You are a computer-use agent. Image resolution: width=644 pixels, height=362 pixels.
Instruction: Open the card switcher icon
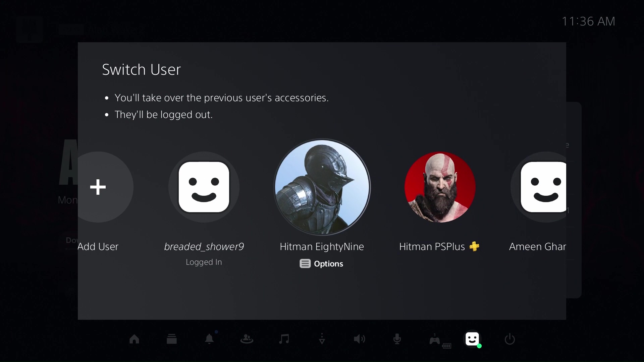171,339
